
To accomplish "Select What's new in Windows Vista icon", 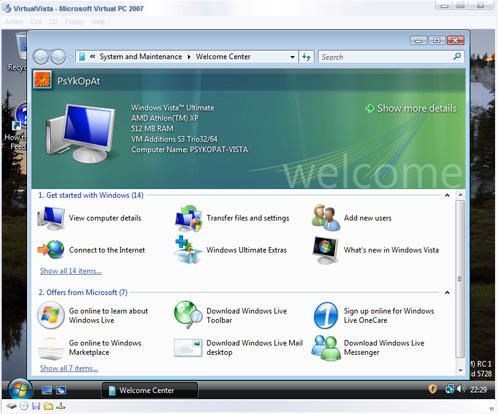I will pos(326,250).
